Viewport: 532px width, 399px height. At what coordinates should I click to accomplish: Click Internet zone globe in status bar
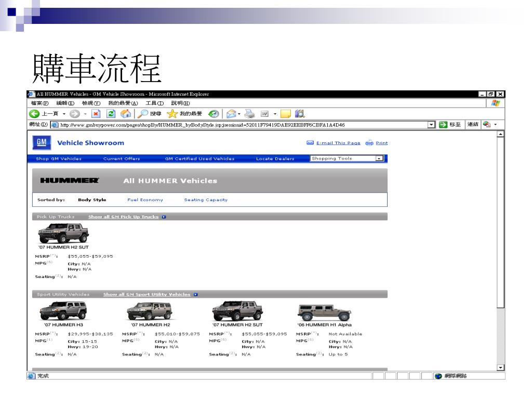click(438, 376)
